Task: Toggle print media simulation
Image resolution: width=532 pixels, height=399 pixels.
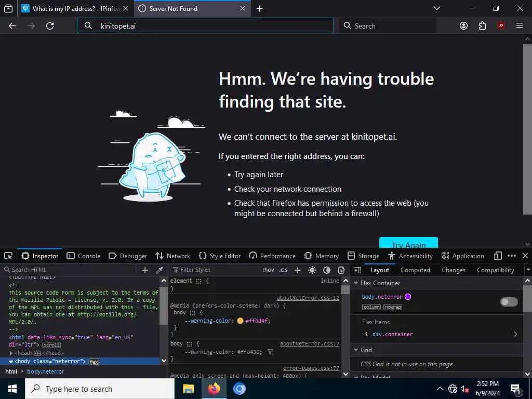Action: [x=341, y=270]
